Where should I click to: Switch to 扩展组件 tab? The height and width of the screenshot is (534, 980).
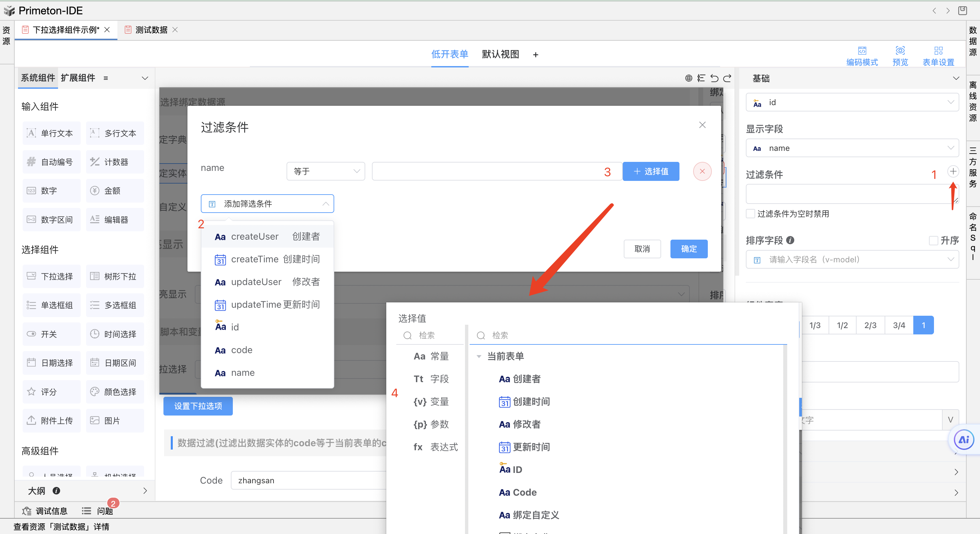[78, 78]
